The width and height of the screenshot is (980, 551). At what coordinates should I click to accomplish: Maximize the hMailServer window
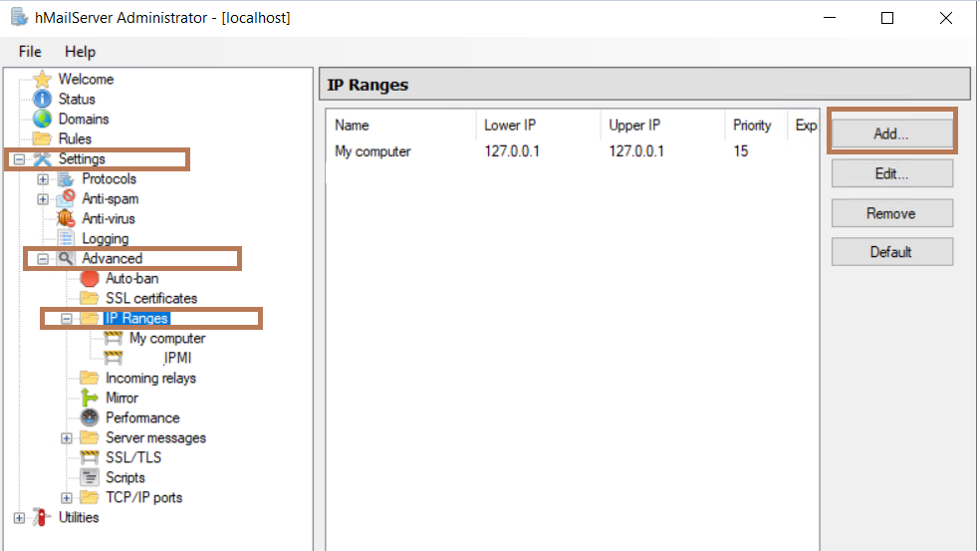click(886, 18)
